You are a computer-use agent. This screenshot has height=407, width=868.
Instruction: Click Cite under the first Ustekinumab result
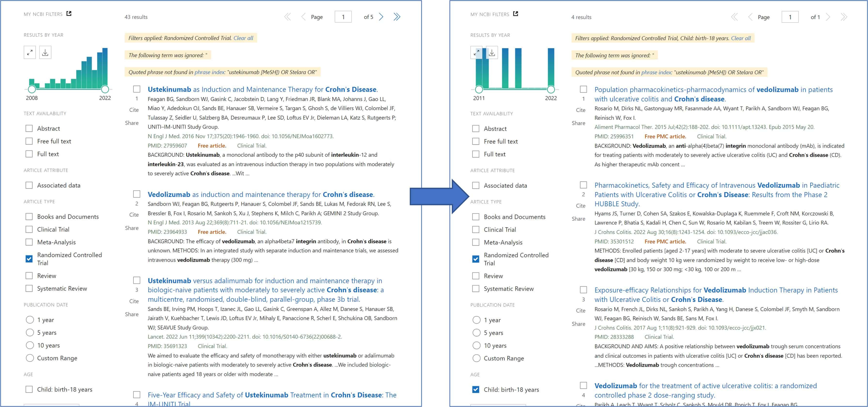(134, 110)
